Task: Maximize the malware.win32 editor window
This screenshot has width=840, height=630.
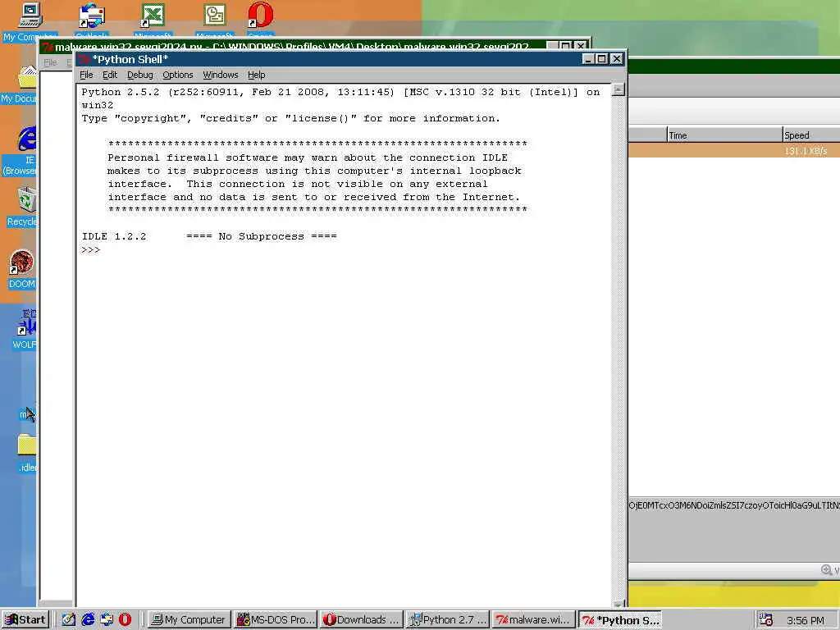Action: pyautogui.click(x=565, y=46)
